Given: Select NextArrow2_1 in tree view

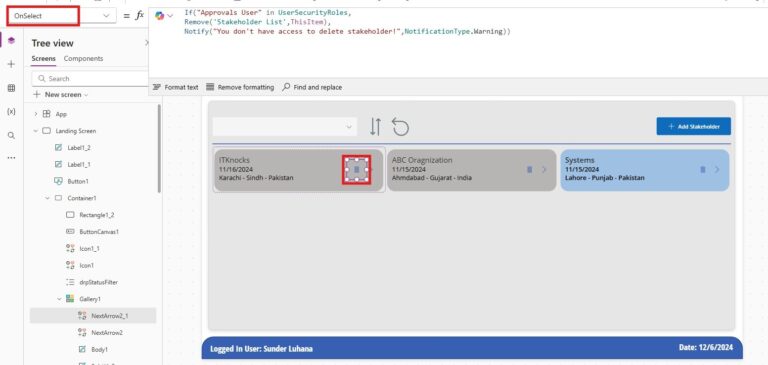Looking at the screenshot, I should (110, 316).
